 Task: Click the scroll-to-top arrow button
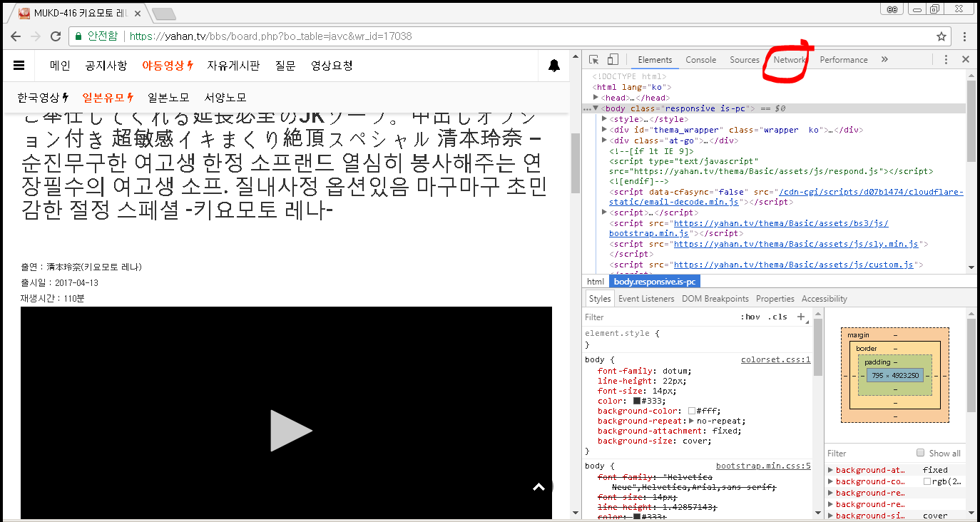539,487
